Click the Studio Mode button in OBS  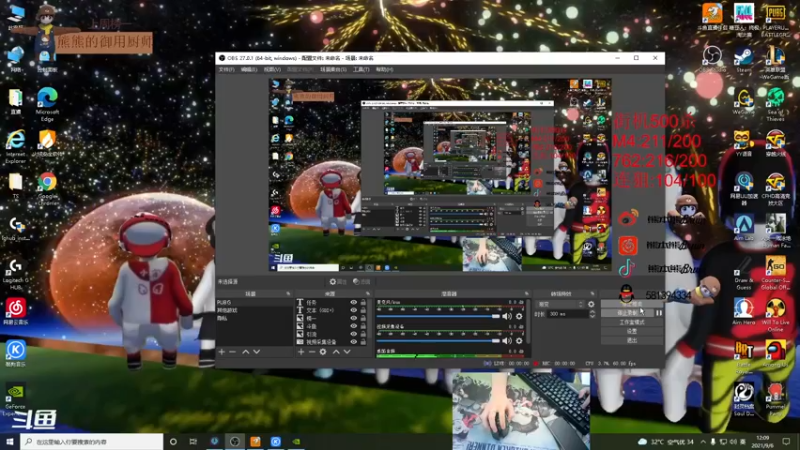[632, 322]
